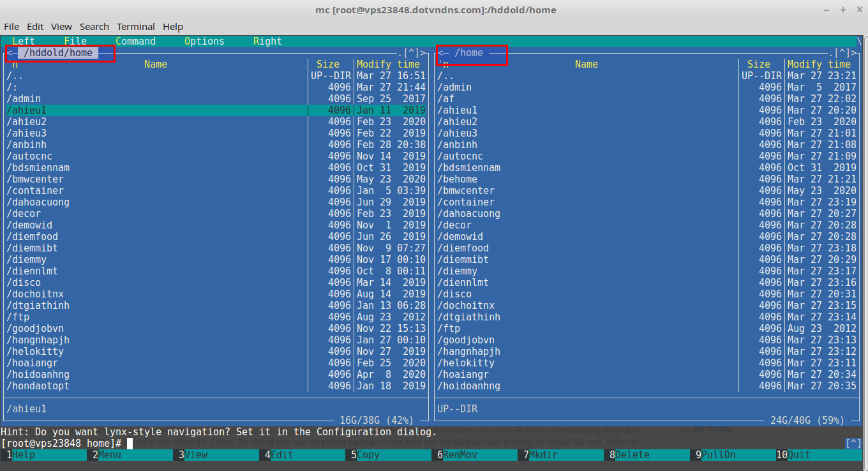Click right panel history back arrow
868x471 pixels.
coord(440,53)
